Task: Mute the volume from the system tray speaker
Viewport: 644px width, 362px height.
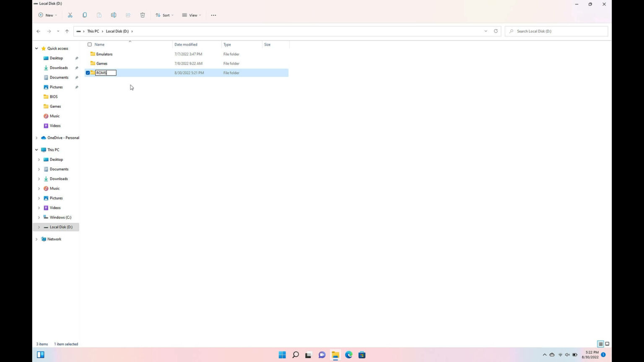Action: coord(567,354)
